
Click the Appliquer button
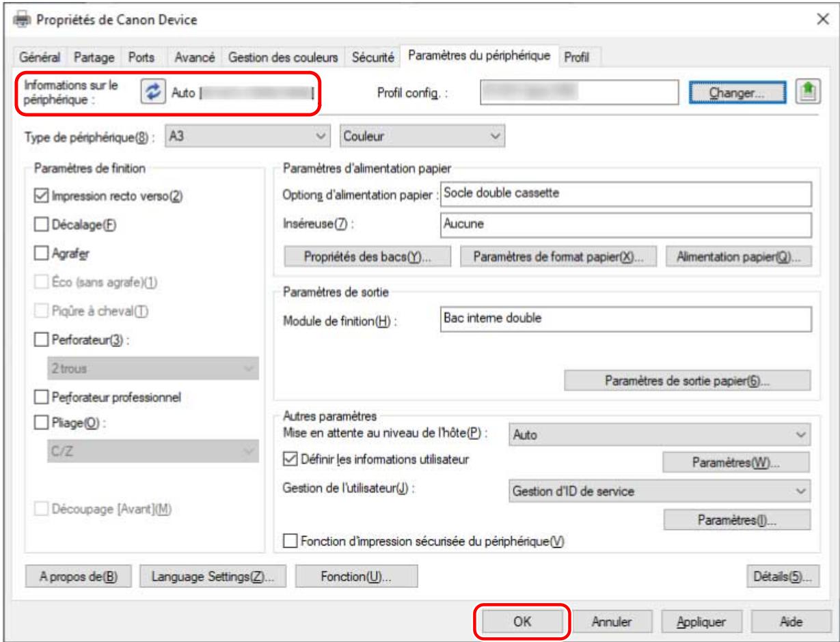(x=702, y=622)
